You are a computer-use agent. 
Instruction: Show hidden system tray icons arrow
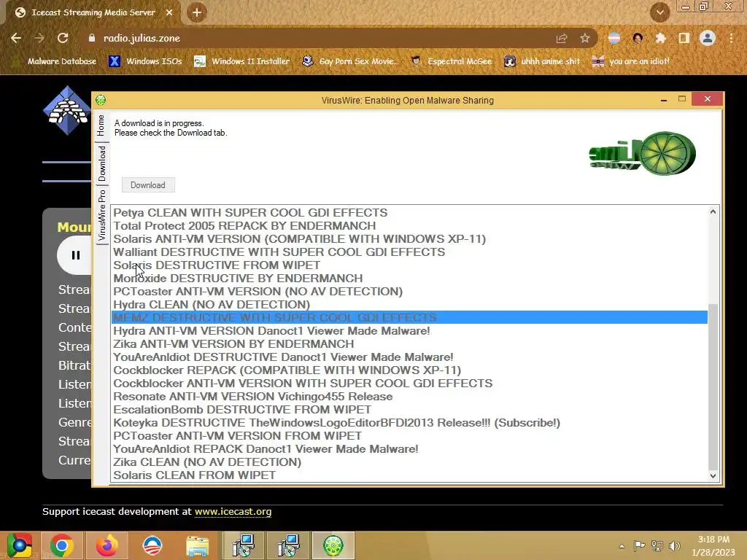point(622,546)
